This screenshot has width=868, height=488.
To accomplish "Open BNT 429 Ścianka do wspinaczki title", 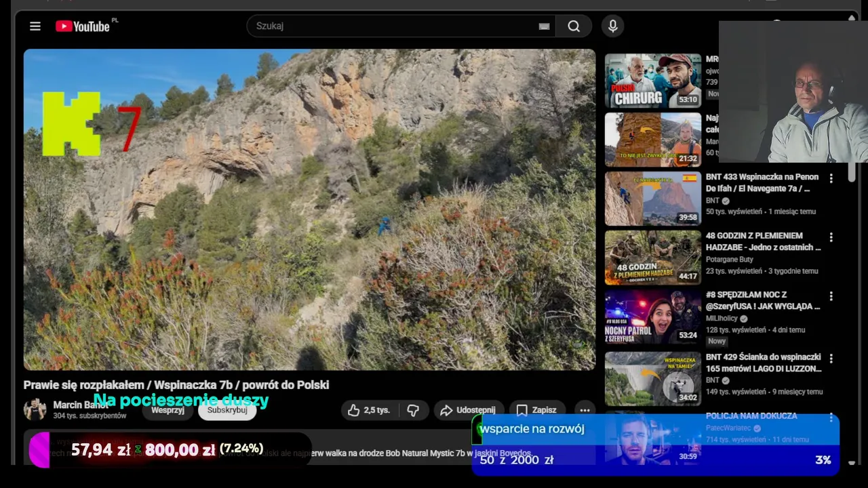I will (x=764, y=363).
